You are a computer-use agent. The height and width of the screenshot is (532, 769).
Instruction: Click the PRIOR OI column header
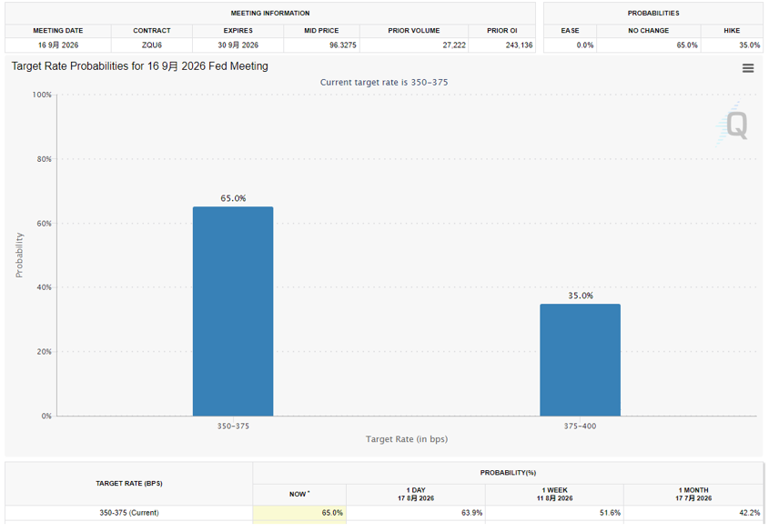tap(501, 30)
